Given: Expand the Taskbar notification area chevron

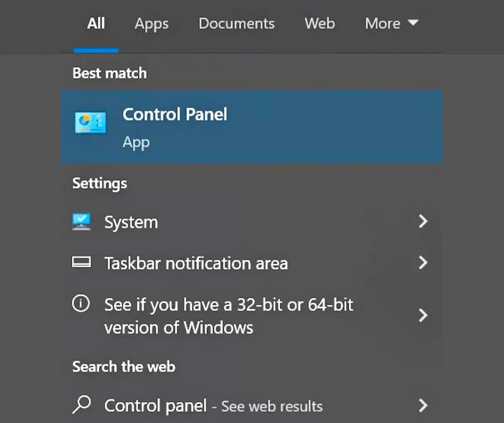Looking at the screenshot, I should 423,263.
